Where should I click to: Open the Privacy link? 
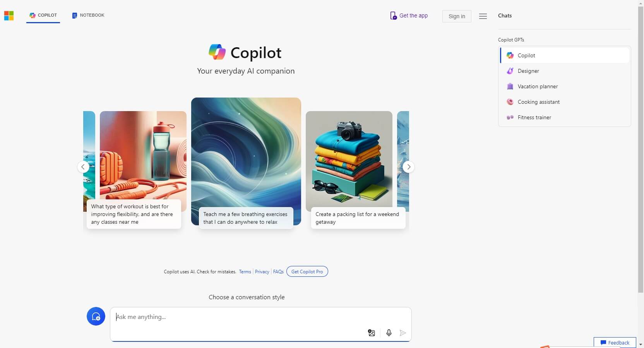tap(262, 272)
